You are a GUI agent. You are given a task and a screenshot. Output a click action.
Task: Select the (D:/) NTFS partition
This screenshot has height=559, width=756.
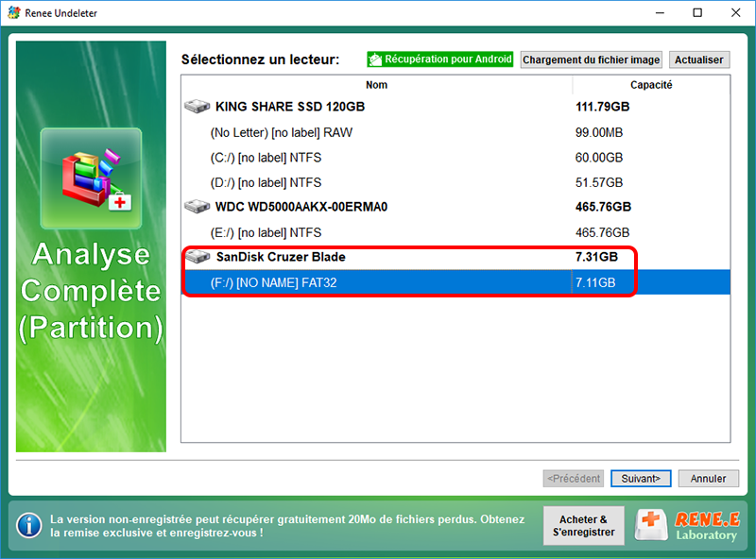pos(455,182)
